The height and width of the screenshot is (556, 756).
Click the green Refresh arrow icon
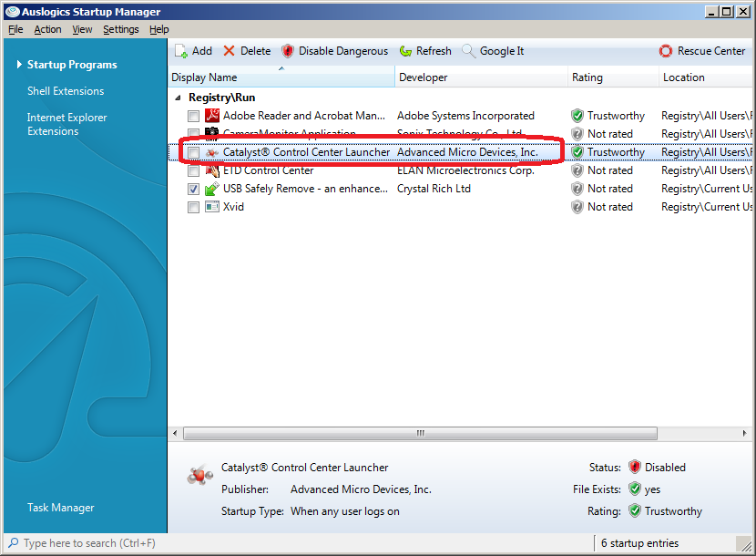tap(405, 51)
